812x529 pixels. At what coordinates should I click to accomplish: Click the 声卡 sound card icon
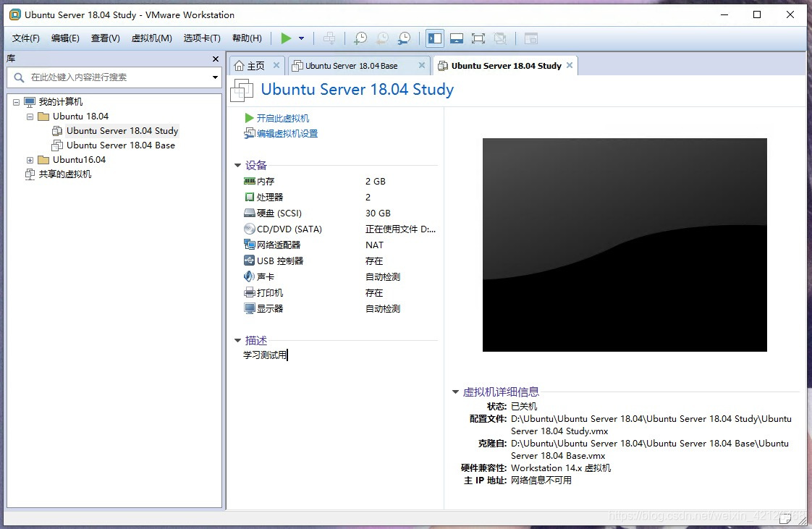(249, 276)
